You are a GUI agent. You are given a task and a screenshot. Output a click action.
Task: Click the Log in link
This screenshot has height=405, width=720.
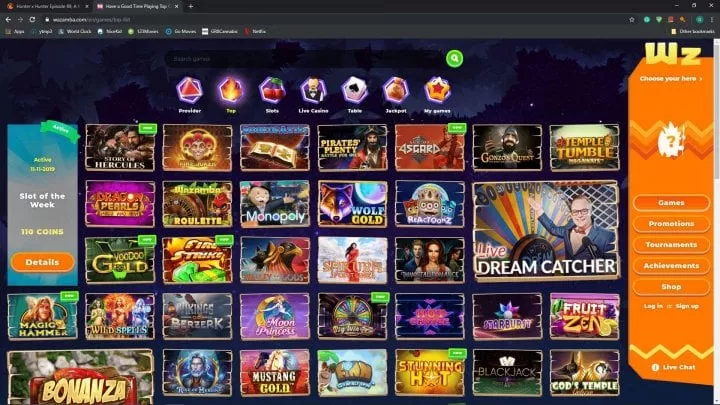[653, 306]
